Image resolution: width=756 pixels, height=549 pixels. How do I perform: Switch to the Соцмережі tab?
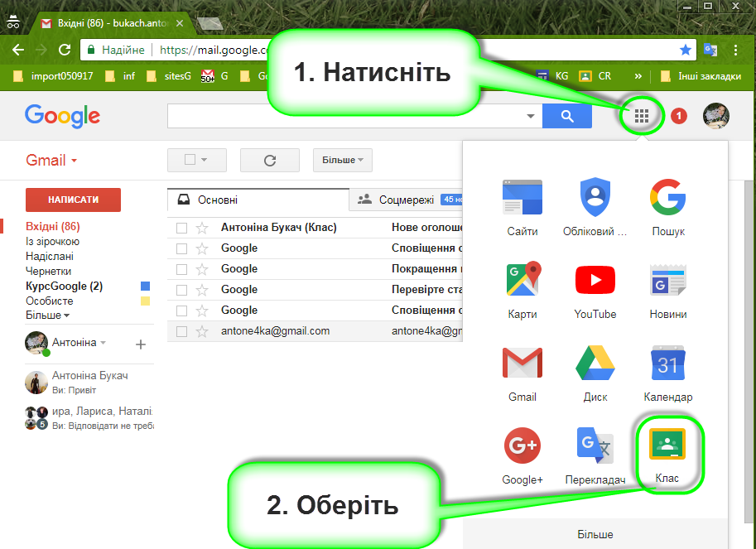click(x=406, y=200)
